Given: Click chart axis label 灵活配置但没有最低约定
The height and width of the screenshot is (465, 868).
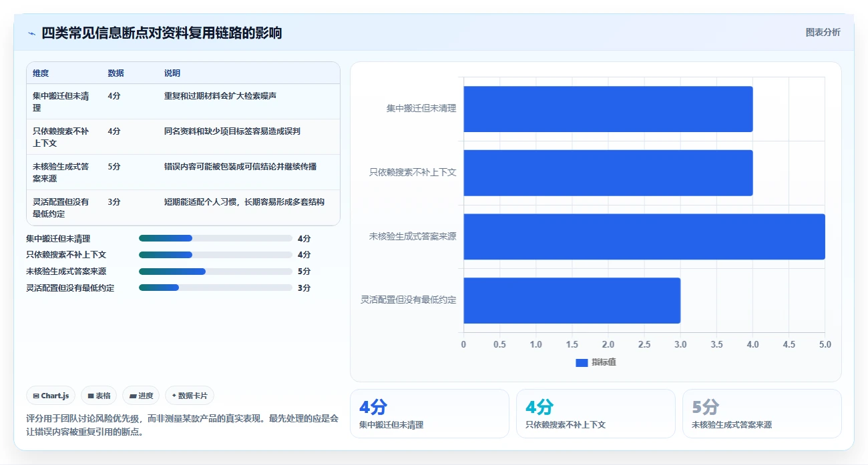Looking at the screenshot, I should click(x=409, y=300).
